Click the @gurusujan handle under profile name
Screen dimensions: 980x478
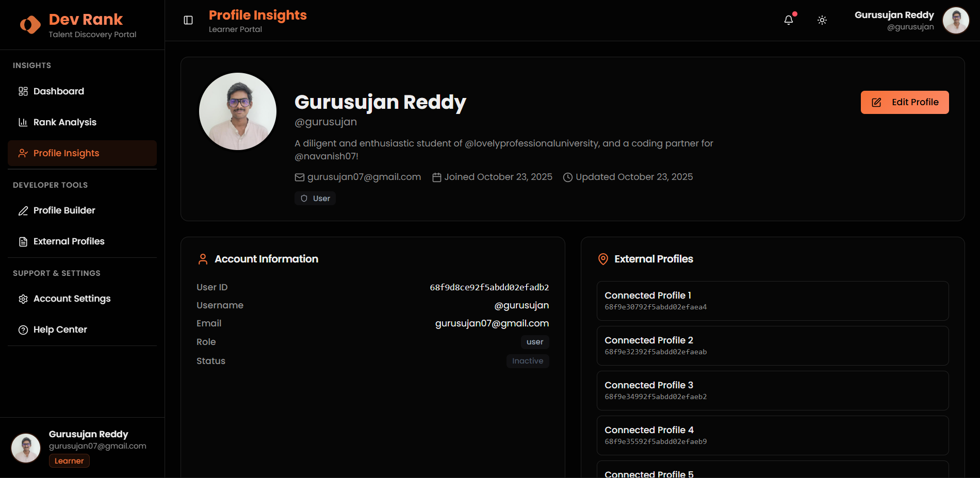325,122
